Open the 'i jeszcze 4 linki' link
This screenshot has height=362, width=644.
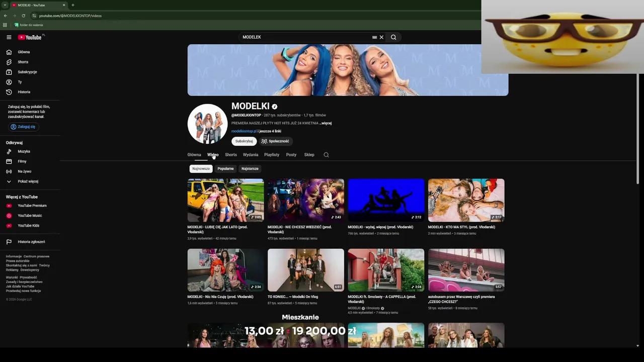pyautogui.click(x=269, y=131)
